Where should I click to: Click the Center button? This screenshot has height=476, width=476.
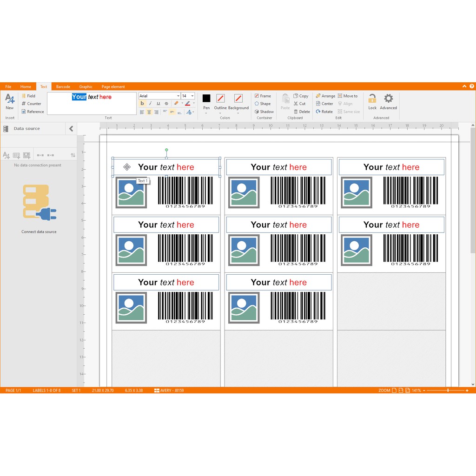[x=324, y=104]
